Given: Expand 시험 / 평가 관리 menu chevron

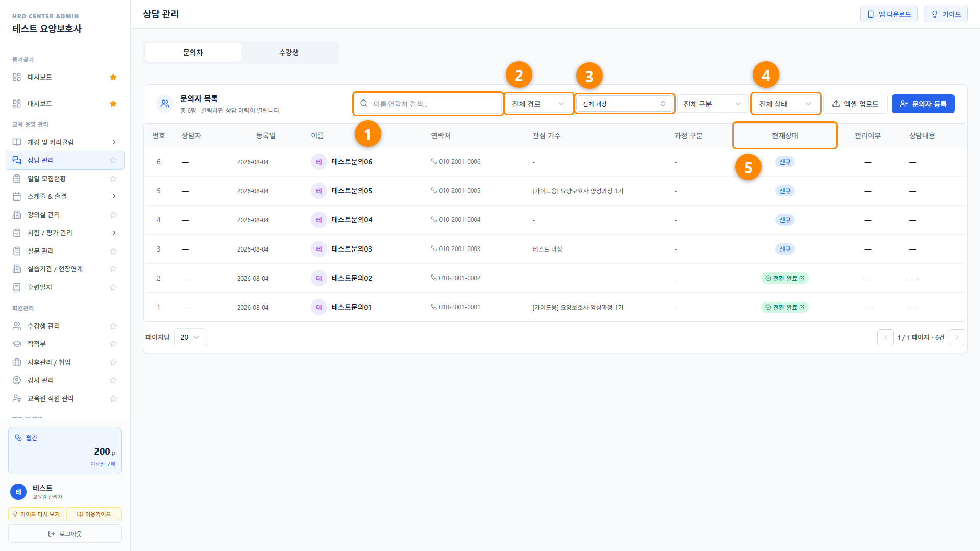Looking at the screenshot, I should point(114,233).
